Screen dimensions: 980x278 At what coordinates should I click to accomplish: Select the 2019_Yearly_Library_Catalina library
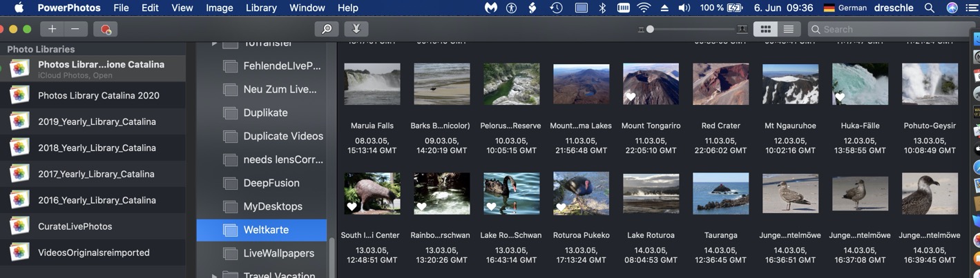click(x=97, y=121)
